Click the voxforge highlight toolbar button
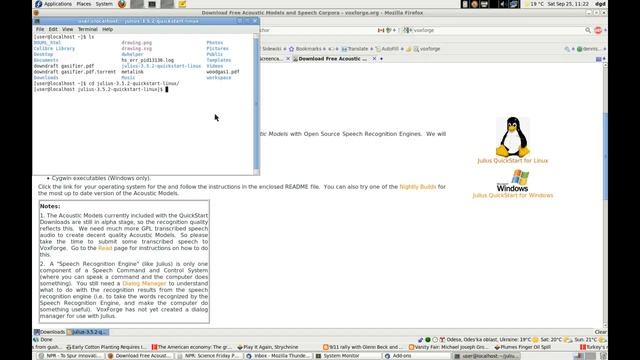Screen dimensions: 640x360 [427, 49]
